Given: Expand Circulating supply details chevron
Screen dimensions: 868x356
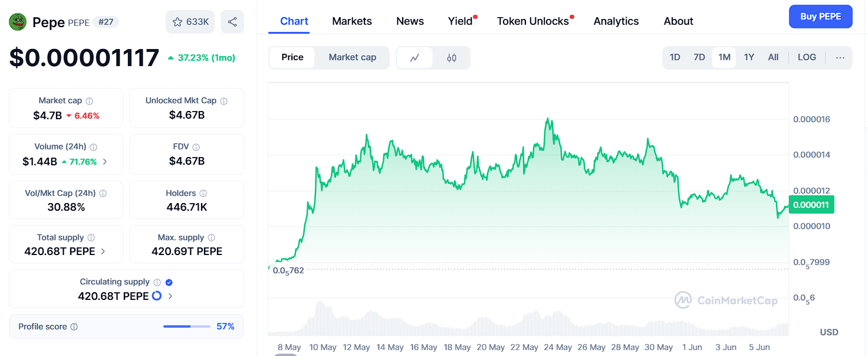Looking at the screenshot, I should click(x=170, y=296).
